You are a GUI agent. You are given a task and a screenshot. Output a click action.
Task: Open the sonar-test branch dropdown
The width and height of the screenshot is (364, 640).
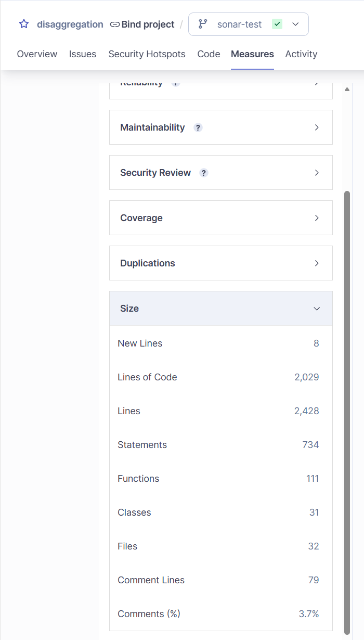click(295, 24)
